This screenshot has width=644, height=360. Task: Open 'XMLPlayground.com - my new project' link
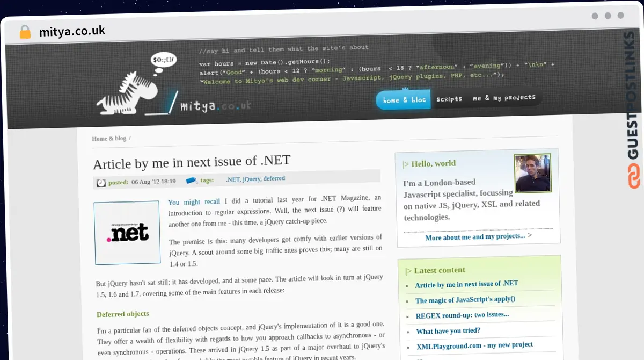point(474,344)
